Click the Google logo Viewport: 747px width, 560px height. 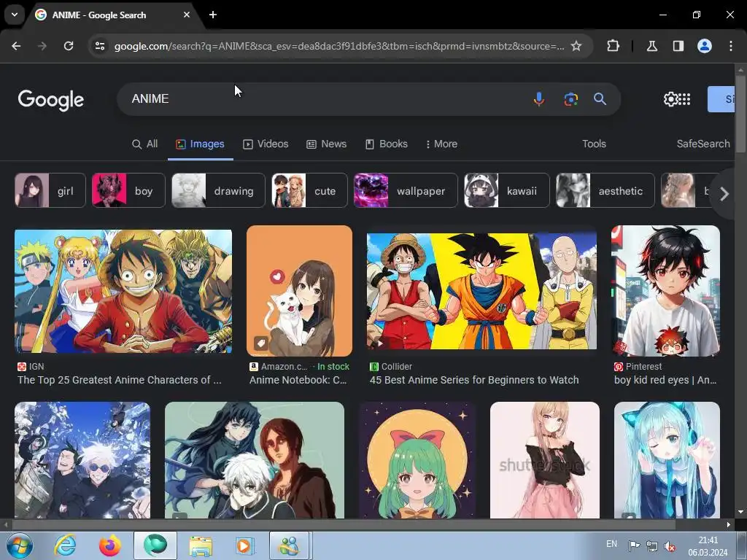pyautogui.click(x=51, y=100)
